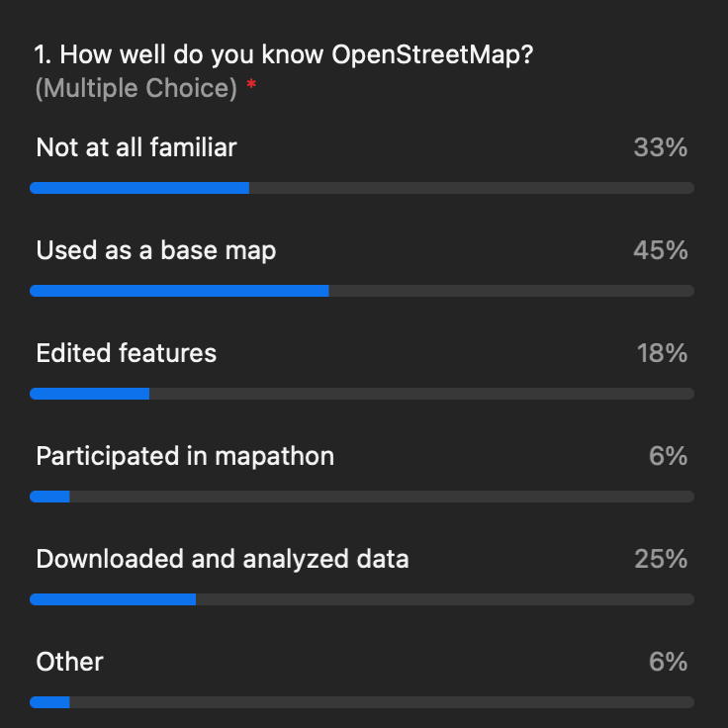The height and width of the screenshot is (728, 728).
Task: Click the 'Other' progress bar
Action: 362,702
